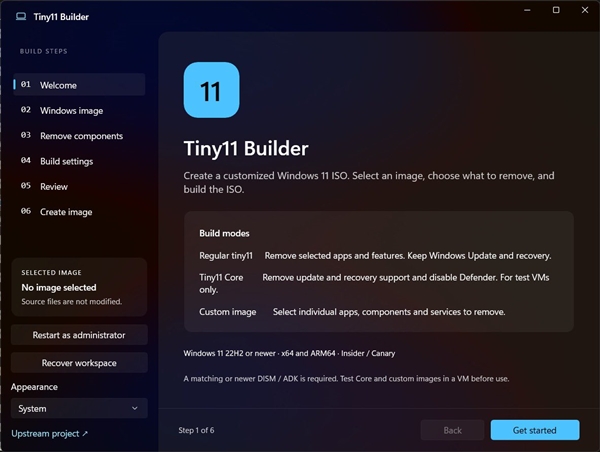The width and height of the screenshot is (600, 452).
Task: Switch to the 04 Build settings step
Action: 79,161
